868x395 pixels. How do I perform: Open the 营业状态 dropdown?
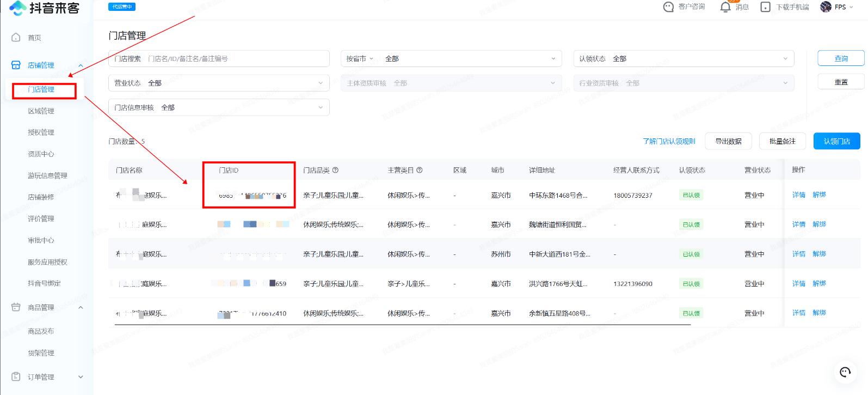click(219, 83)
